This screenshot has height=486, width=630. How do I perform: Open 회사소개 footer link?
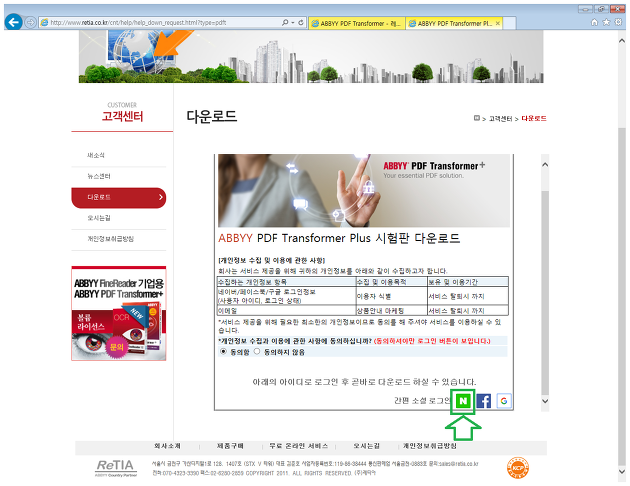click(168, 446)
